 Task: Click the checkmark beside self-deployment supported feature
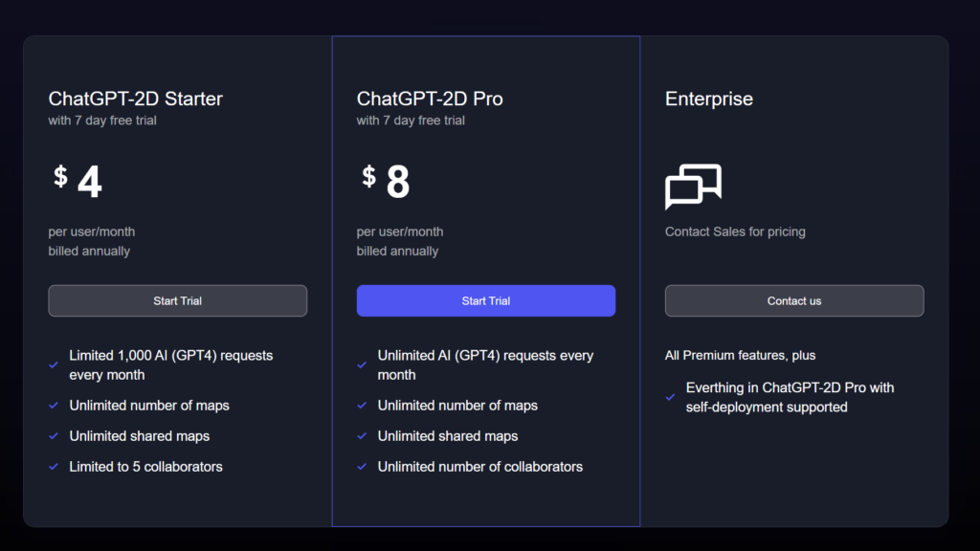coord(670,397)
